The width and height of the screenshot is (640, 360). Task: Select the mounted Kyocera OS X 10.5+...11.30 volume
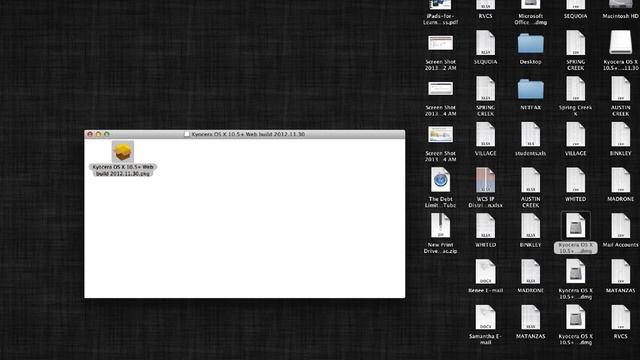pyautogui.click(x=621, y=43)
